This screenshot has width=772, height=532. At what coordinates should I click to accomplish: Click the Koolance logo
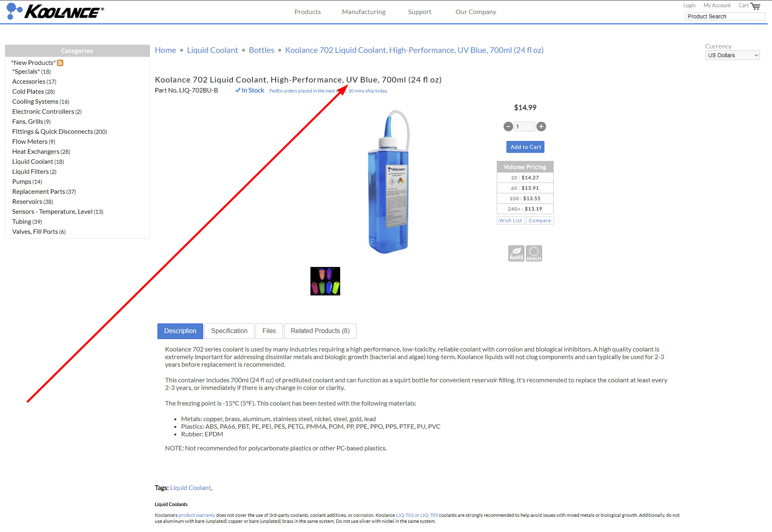tap(55, 11)
